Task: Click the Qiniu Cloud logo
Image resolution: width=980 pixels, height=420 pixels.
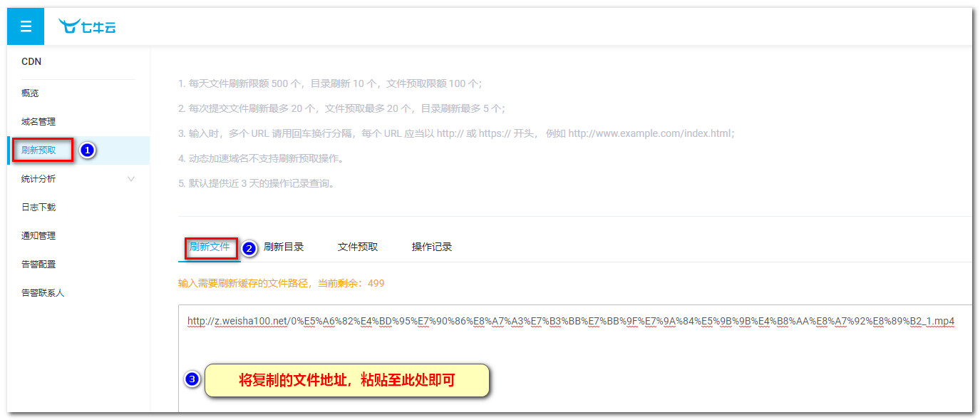Action: point(87,27)
